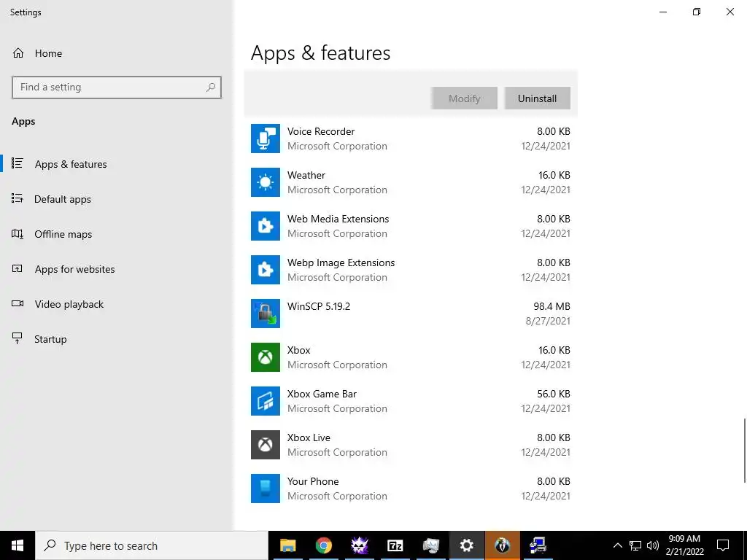Click the Default apps sidebar icon
This screenshot has width=747, height=560.
[18, 198]
